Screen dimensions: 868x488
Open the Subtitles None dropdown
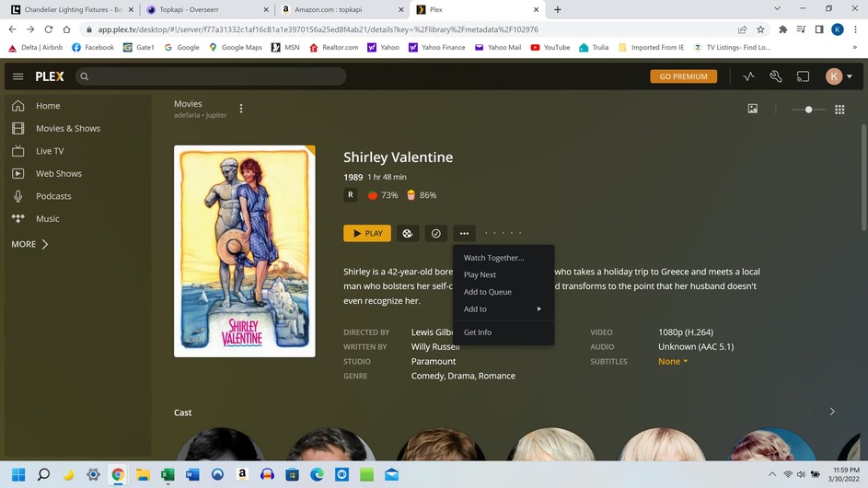673,361
